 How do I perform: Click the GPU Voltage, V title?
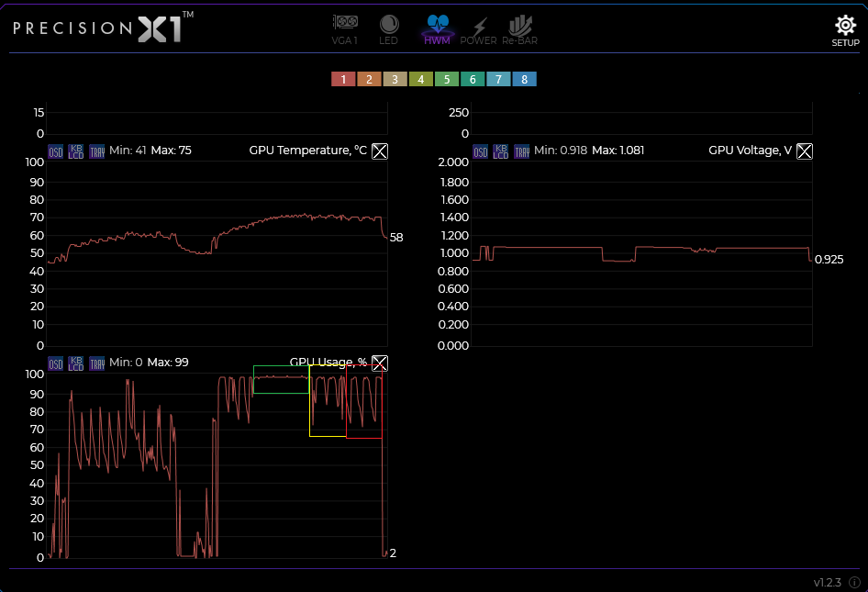tap(750, 151)
